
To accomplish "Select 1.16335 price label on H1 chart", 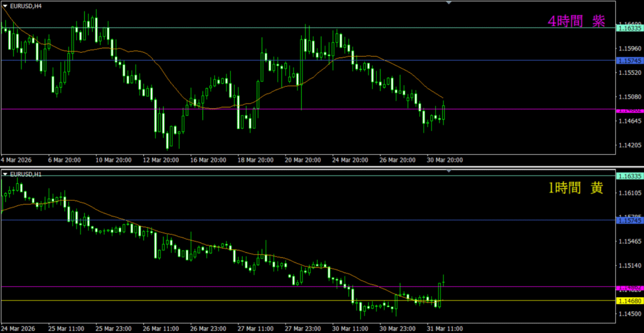I will [x=629, y=176].
